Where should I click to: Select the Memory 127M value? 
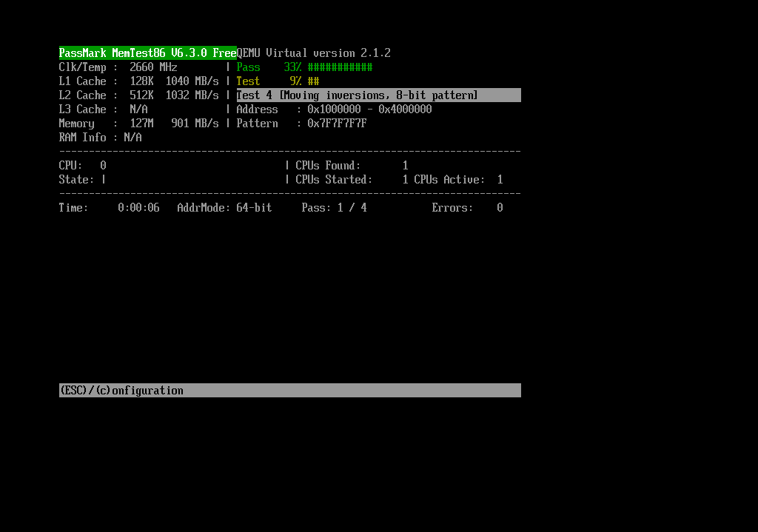point(141,124)
